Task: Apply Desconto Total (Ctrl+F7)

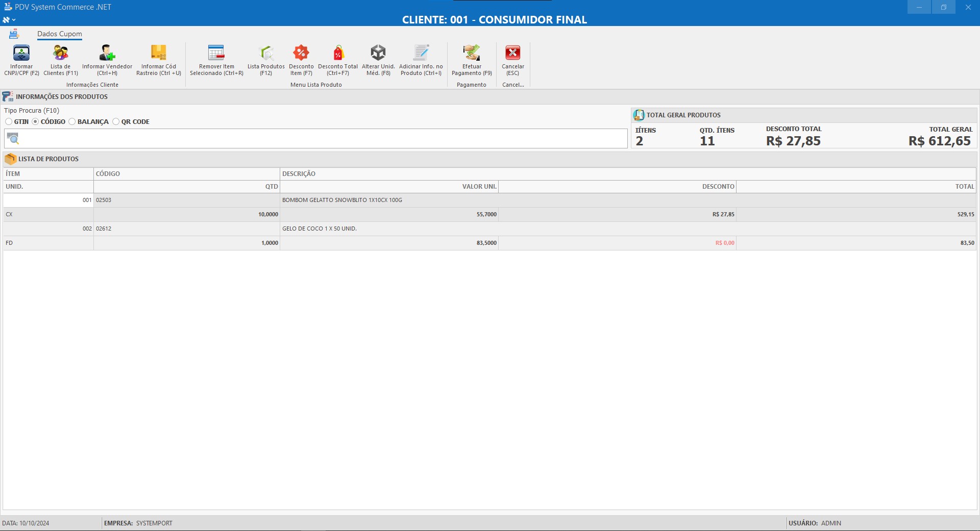Action: [x=338, y=53]
